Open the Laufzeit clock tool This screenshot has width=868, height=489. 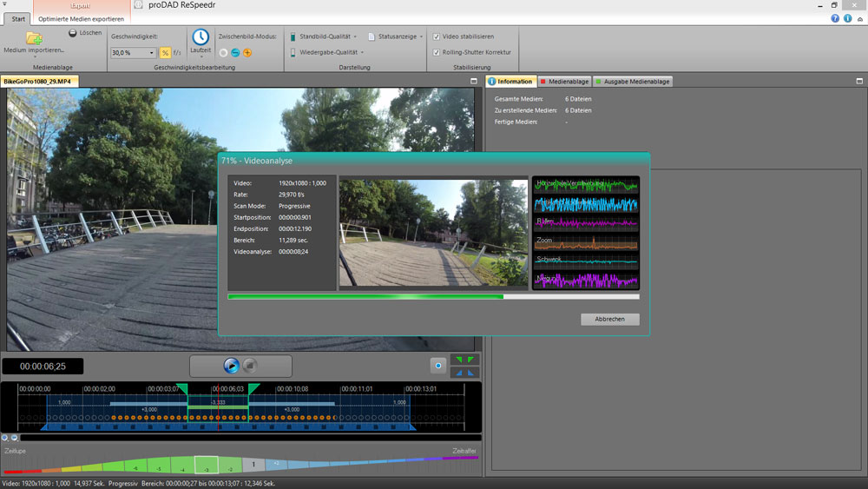click(201, 38)
